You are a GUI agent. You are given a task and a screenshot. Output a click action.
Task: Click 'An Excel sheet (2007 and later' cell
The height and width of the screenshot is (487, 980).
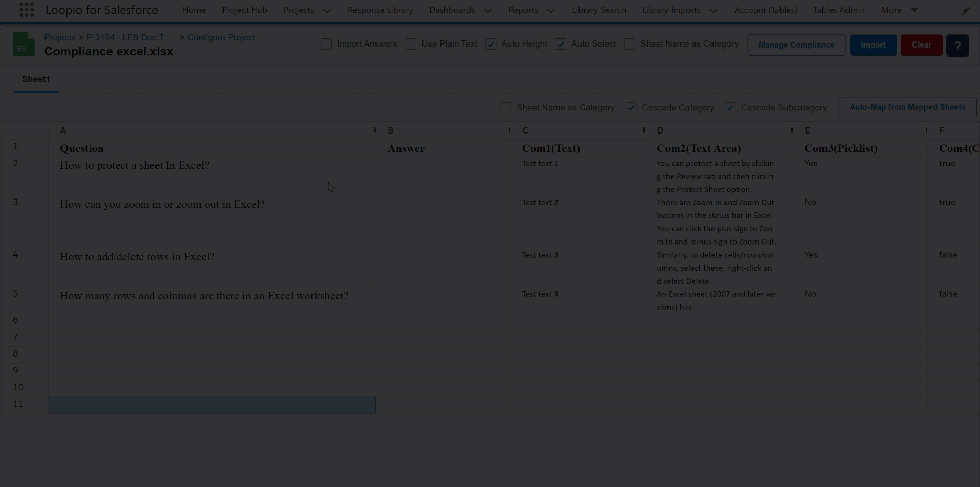tap(719, 300)
